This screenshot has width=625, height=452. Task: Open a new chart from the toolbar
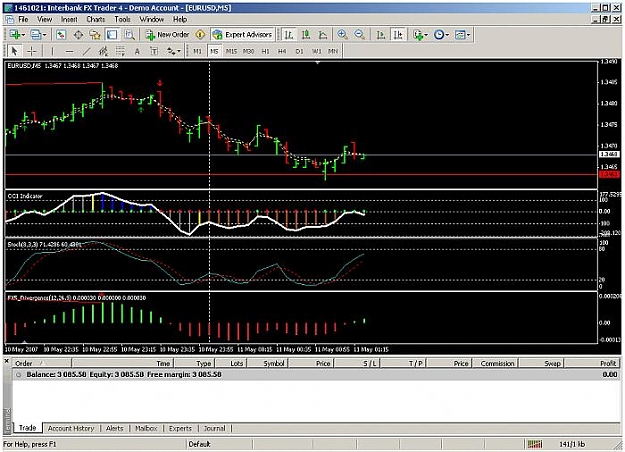(15, 35)
